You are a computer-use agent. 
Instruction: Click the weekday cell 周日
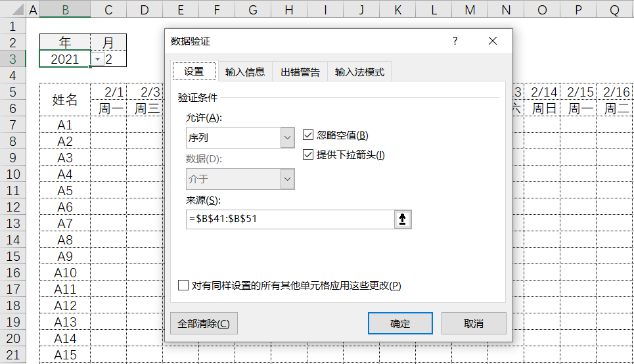point(542,108)
